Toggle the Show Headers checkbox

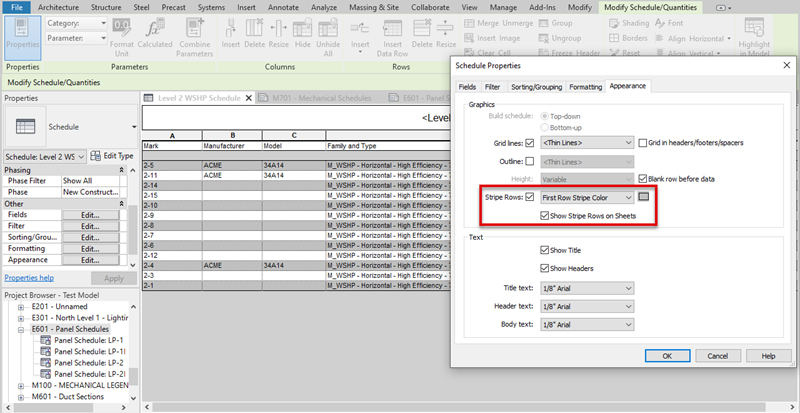click(x=544, y=269)
